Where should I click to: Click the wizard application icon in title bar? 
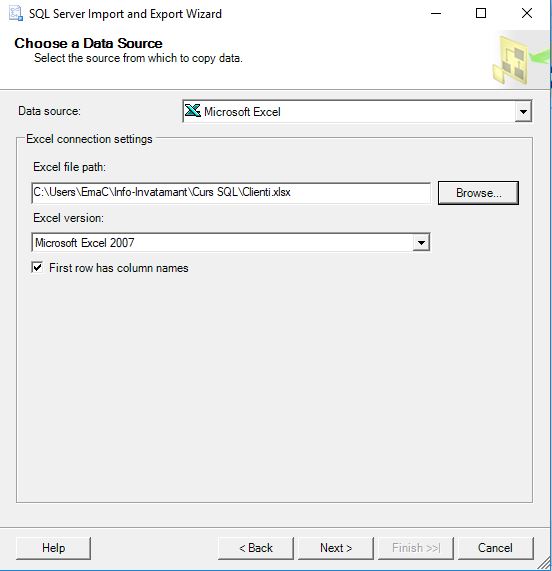tap(16, 13)
